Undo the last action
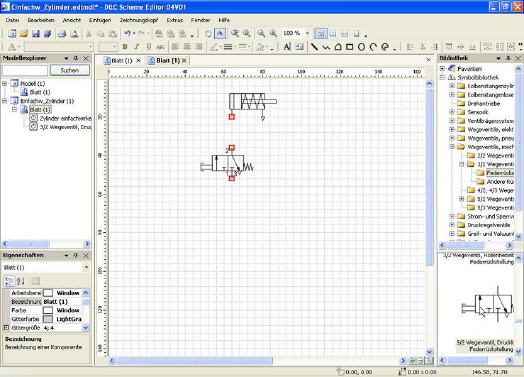 pyautogui.click(x=127, y=33)
